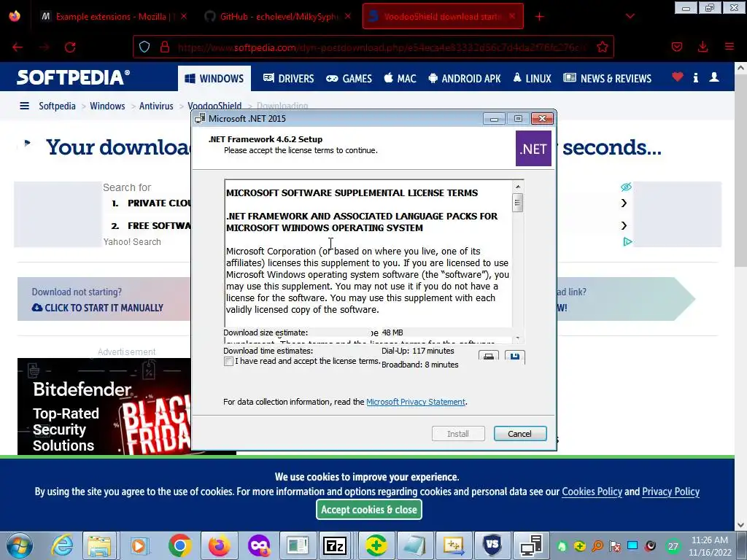This screenshot has width=747, height=560.
Task: Open the Microsoft Privacy Statement link
Action: (415, 402)
